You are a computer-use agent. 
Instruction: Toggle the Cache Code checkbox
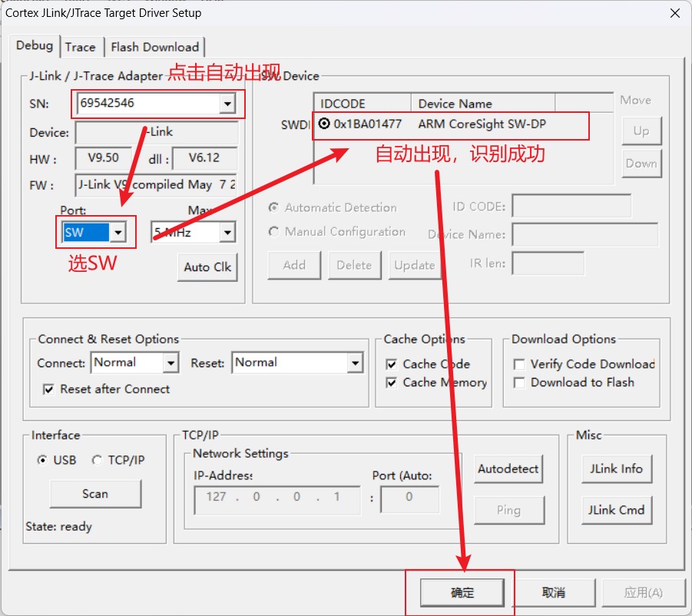391,364
